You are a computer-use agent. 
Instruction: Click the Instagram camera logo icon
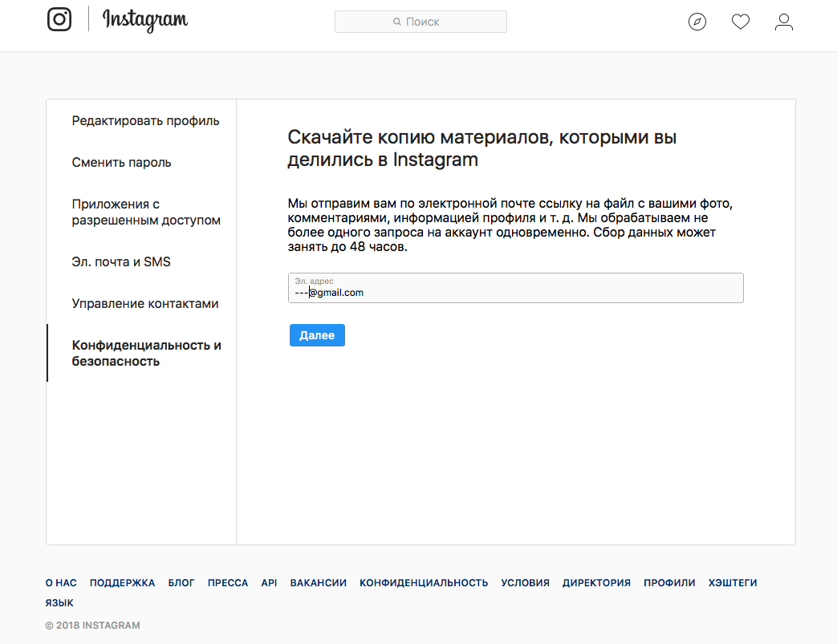(59, 19)
